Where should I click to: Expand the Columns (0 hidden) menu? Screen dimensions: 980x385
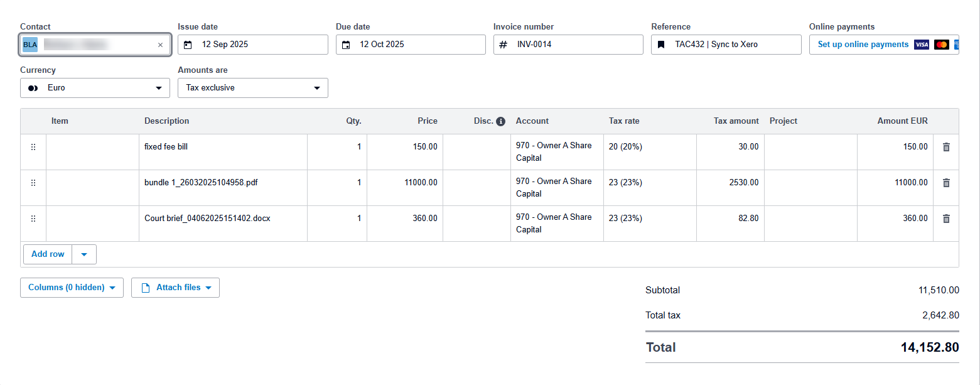pyautogui.click(x=72, y=288)
